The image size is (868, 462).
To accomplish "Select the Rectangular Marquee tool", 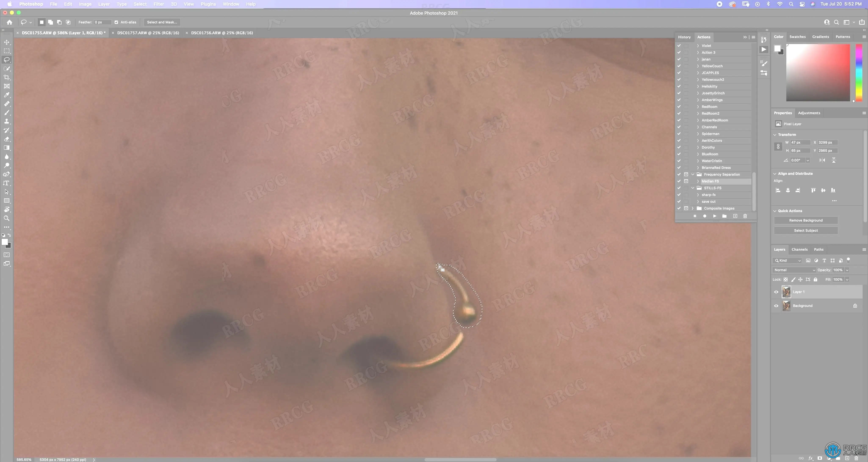I will (7, 51).
